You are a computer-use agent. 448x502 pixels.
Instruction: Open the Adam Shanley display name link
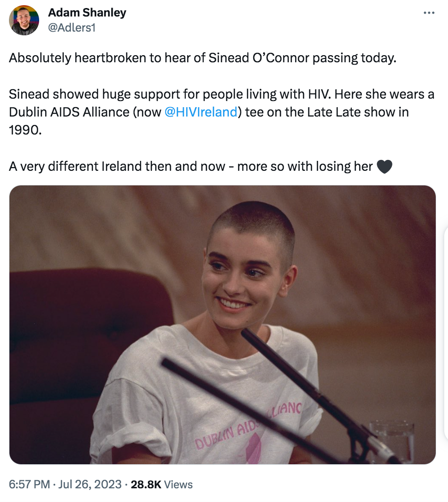tap(87, 13)
